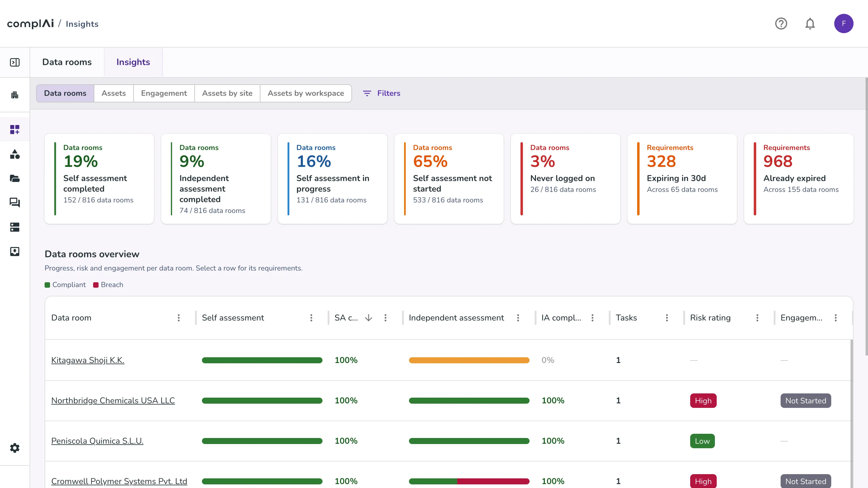Image resolution: width=868 pixels, height=488 pixels.
Task: Click Cromwell Polymer green-red independent assessment bar
Action: click(x=469, y=482)
